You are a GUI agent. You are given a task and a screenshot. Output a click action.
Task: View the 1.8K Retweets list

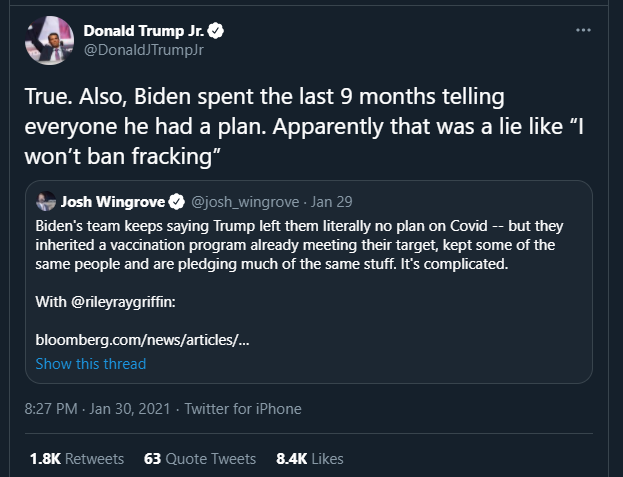[77, 459]
